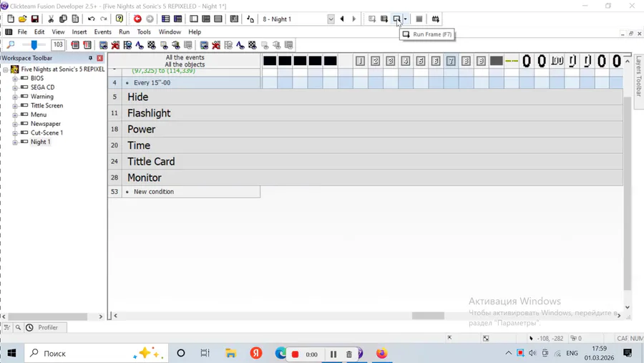
Task: Save the project with the floppy icon
Action: click(x=35, y=19)
